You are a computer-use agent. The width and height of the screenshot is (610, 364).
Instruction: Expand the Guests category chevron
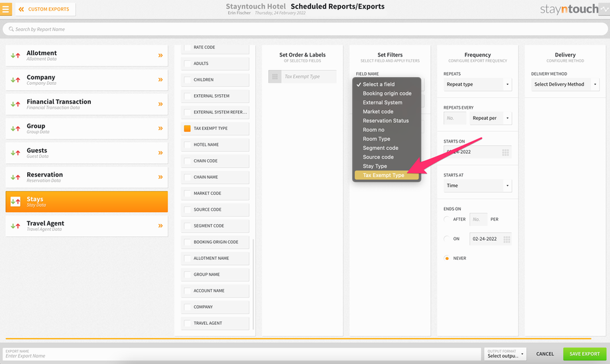click(x=160, y=153)
